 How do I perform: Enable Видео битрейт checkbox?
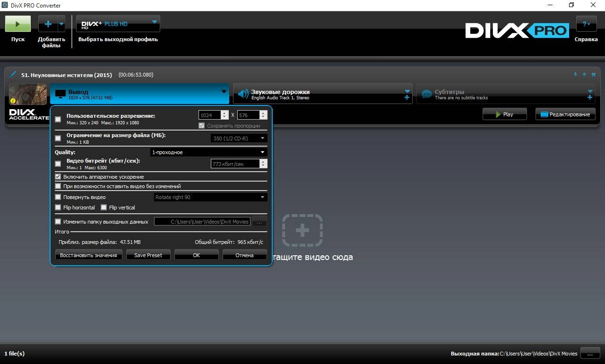(58, 164)
